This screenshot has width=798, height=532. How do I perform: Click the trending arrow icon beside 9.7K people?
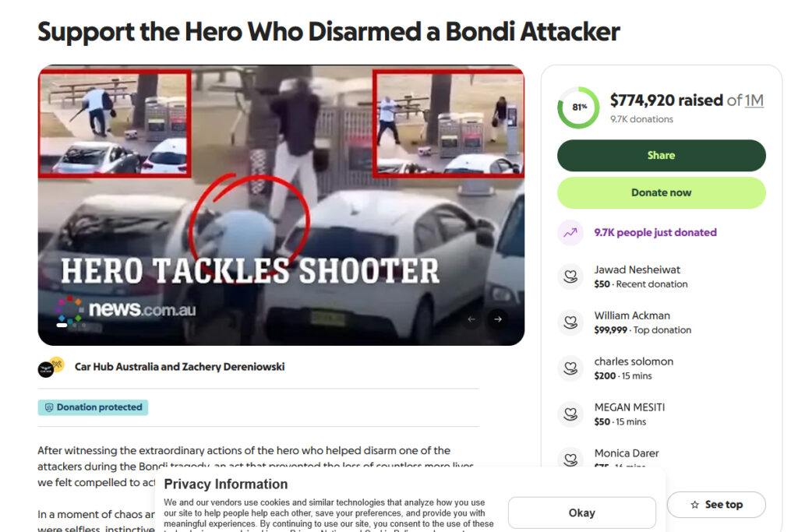tap(570, 232)
